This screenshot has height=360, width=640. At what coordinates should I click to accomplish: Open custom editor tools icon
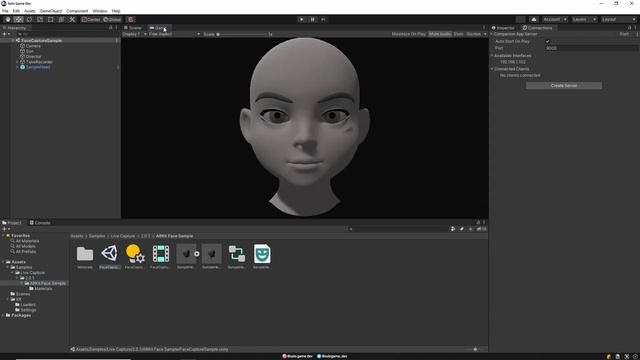72,20
